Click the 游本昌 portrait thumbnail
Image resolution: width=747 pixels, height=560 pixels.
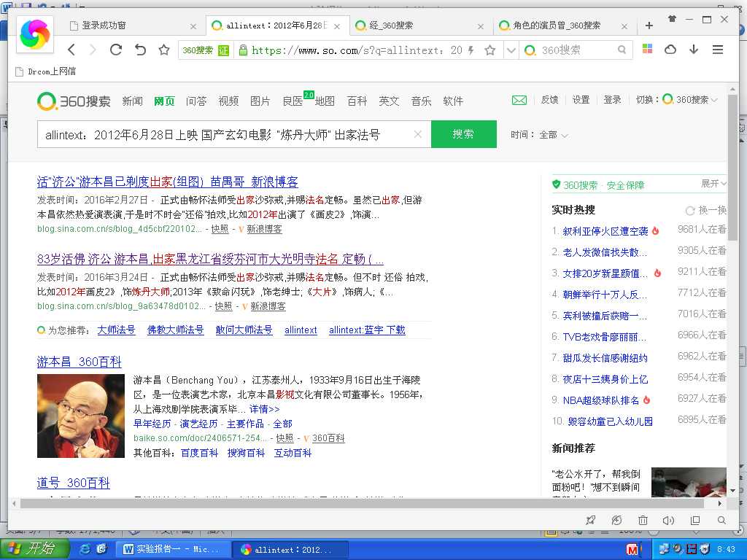click(x=81, y=416)
